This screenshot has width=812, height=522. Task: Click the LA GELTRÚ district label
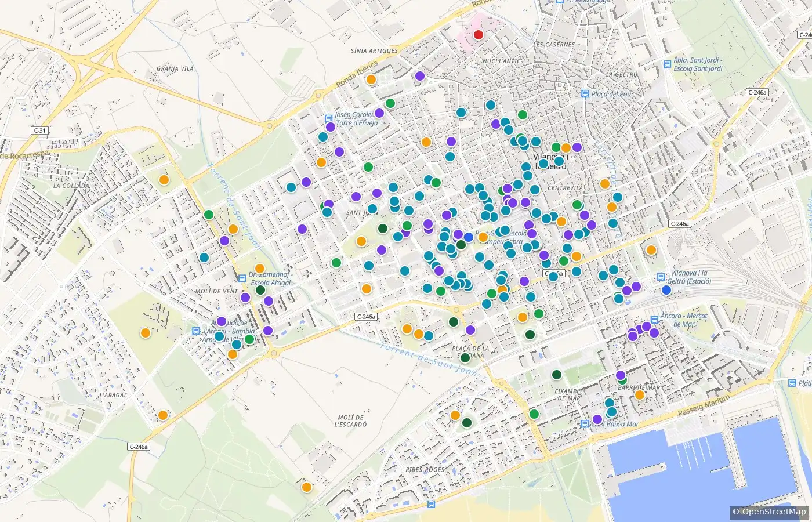[x=622, y=75]
